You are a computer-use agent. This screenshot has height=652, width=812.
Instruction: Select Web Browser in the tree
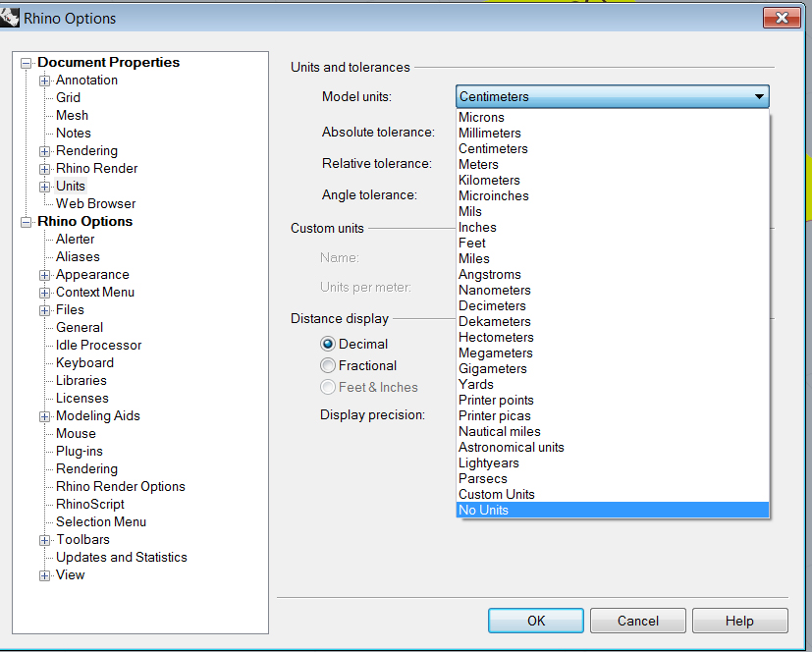pos(96,204)
